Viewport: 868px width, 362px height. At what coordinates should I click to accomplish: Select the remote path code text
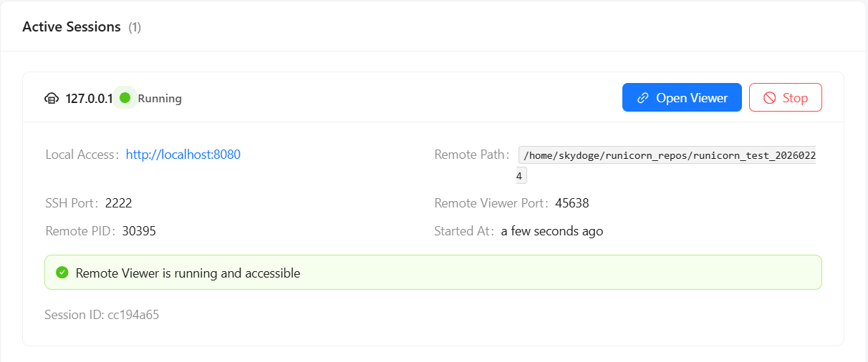(x=667, y=155)
